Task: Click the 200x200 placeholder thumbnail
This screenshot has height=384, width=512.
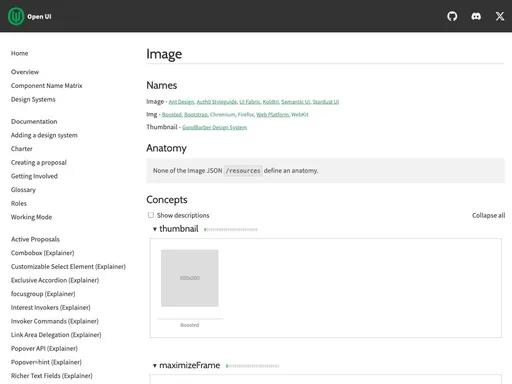Action: 190,278
